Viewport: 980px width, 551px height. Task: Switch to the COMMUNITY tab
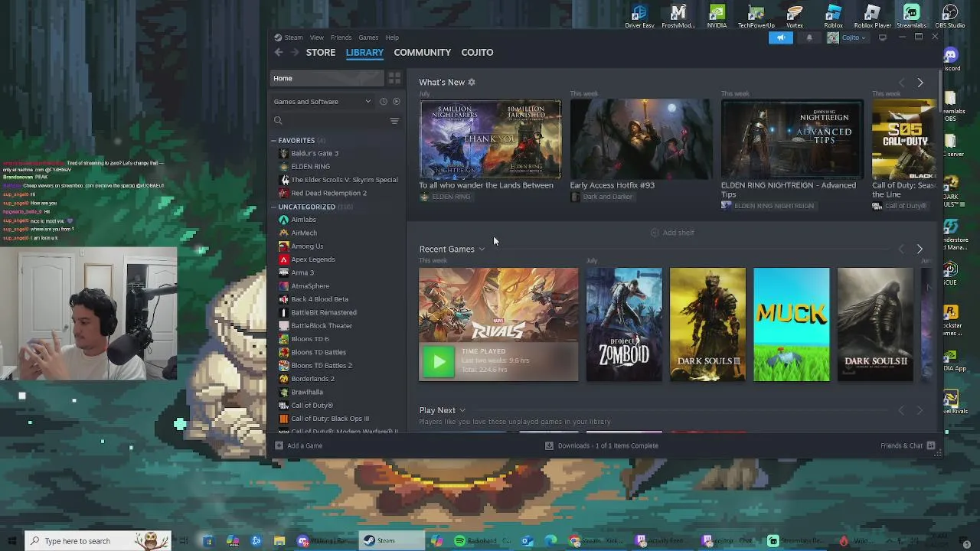(422, 52)
